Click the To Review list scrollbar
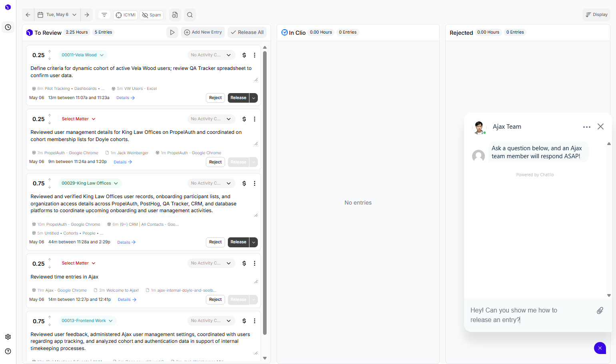 [x=265, y=193]
